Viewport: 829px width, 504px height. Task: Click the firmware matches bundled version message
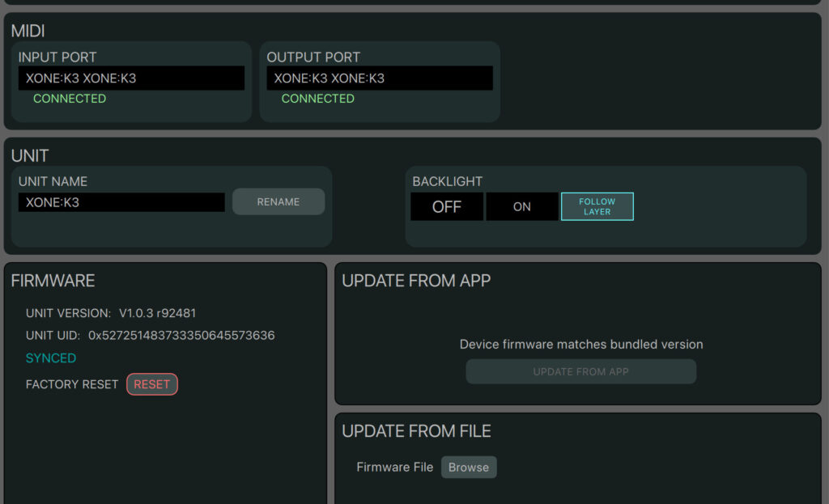tap(580, 345)
